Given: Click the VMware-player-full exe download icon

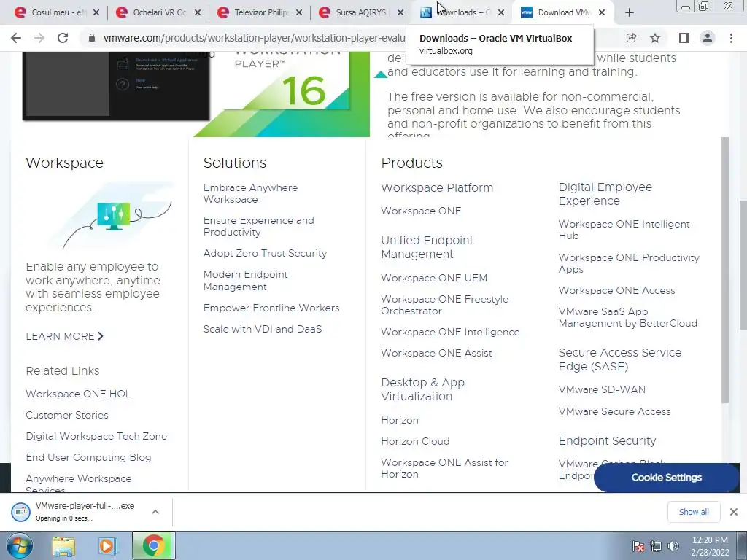Looking at the screenshot, I should pos(20,512).
